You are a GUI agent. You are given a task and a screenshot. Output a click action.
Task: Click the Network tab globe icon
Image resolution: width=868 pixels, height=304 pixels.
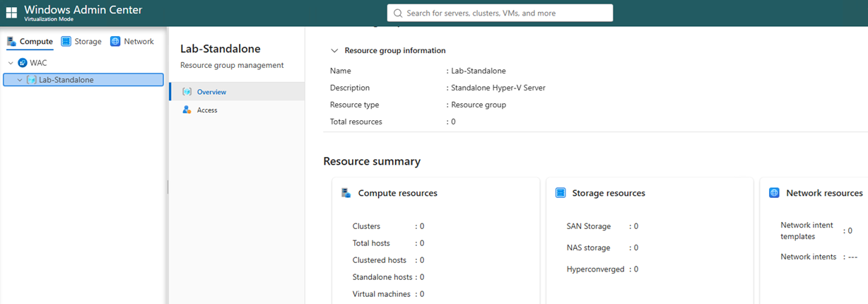115,42
